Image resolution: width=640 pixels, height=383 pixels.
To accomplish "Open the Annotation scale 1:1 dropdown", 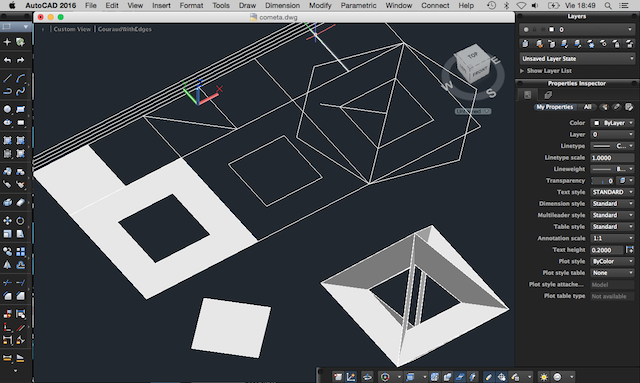I will [x=613, y=238].
